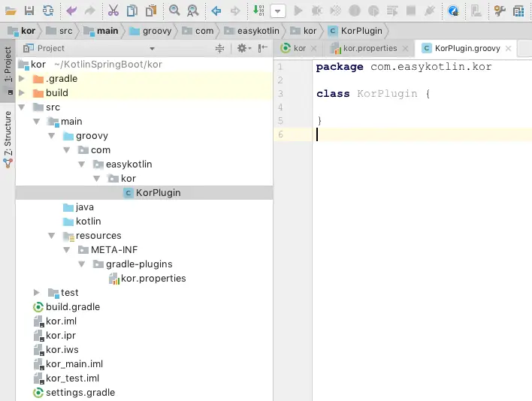Open the 7: Structure side tool tab
Image resolution: width=532 pixels, height=401 pixels.
click(x=8, y=139)
